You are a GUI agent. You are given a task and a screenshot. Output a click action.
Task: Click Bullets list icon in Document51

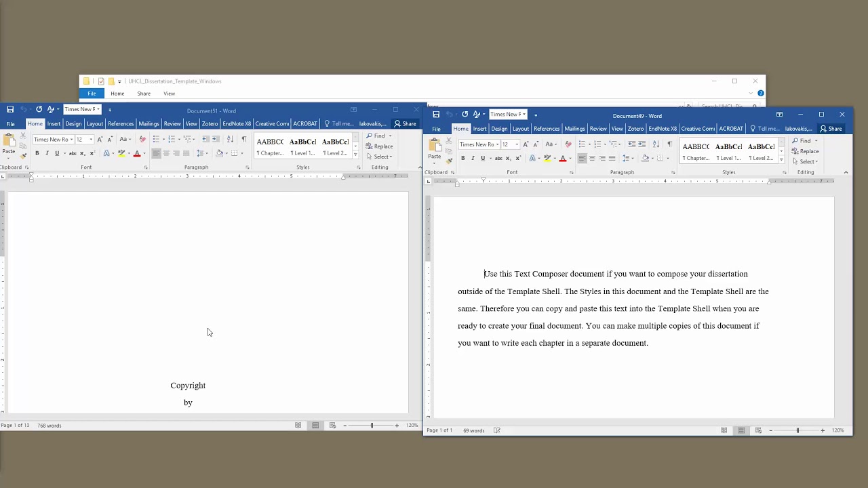click(x=156, y=139)
